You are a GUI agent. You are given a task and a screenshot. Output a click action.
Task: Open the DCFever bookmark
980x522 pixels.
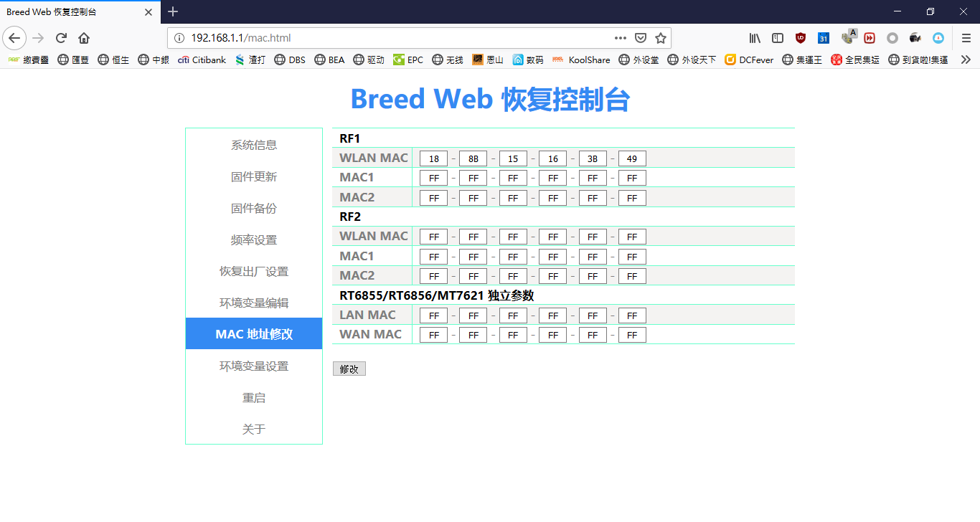(x=749, y=60)
